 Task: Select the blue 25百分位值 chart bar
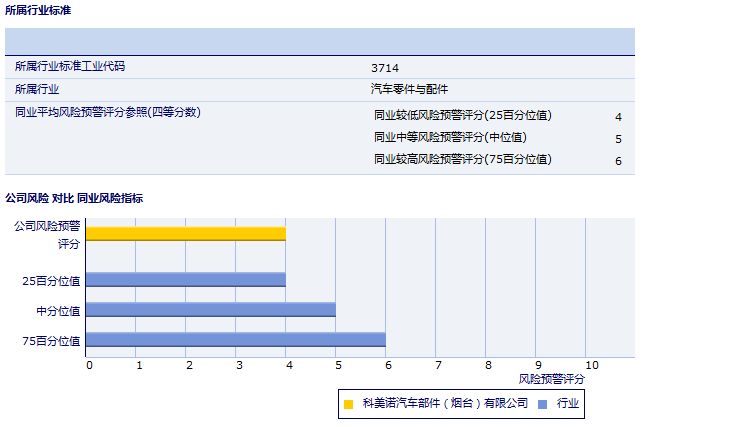[186, 280]
